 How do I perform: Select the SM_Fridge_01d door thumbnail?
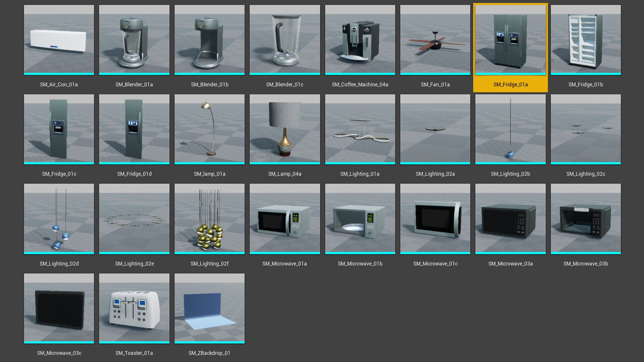[x=134, y=129]
